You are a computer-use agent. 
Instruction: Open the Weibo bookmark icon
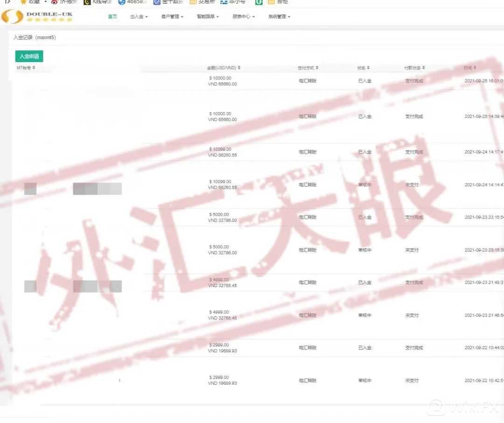tap(54, 2)
